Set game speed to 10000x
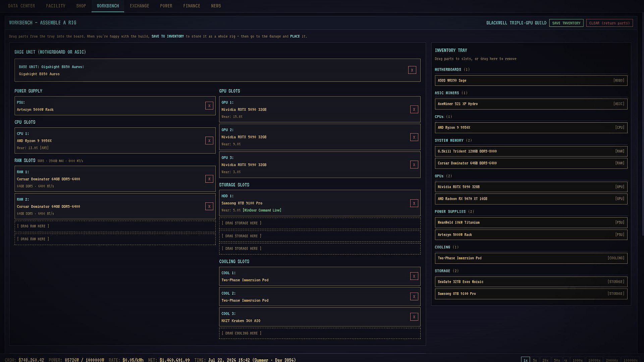The height and width of the screenshot is (362, 644). pyautogui.click(x=594, y=360)
